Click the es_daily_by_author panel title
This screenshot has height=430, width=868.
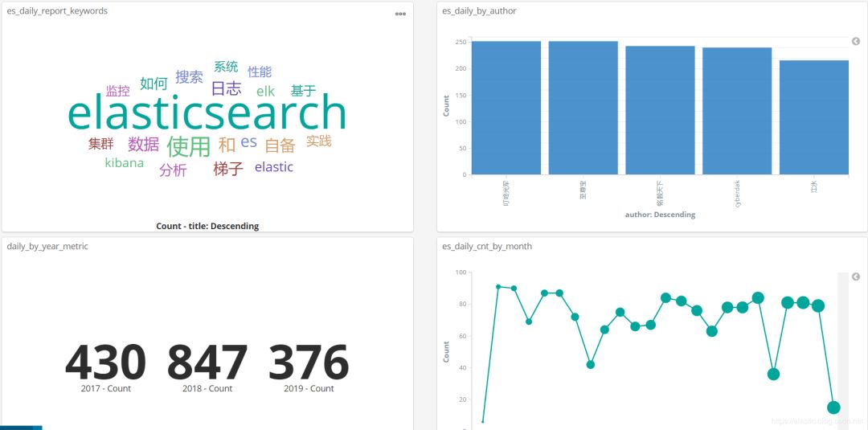coord(479,10)
